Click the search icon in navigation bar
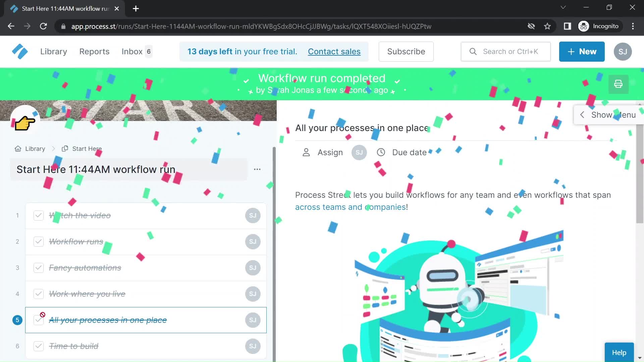644x362 pixels. [473, 51]
